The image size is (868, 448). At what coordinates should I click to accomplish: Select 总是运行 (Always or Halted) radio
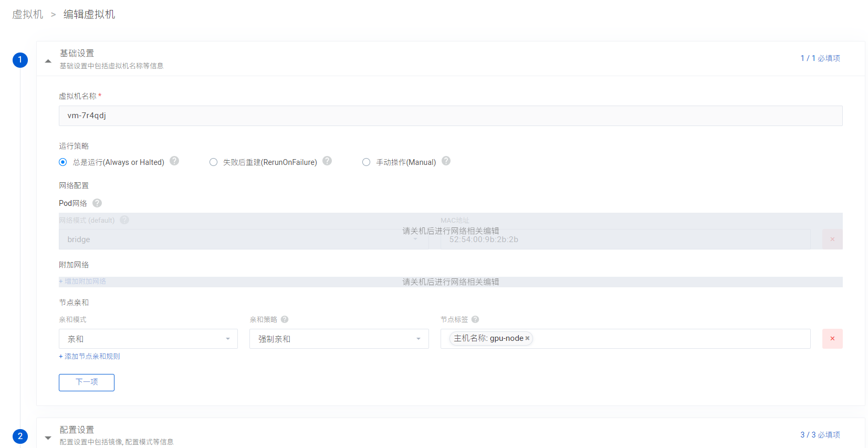click(63, 162)
